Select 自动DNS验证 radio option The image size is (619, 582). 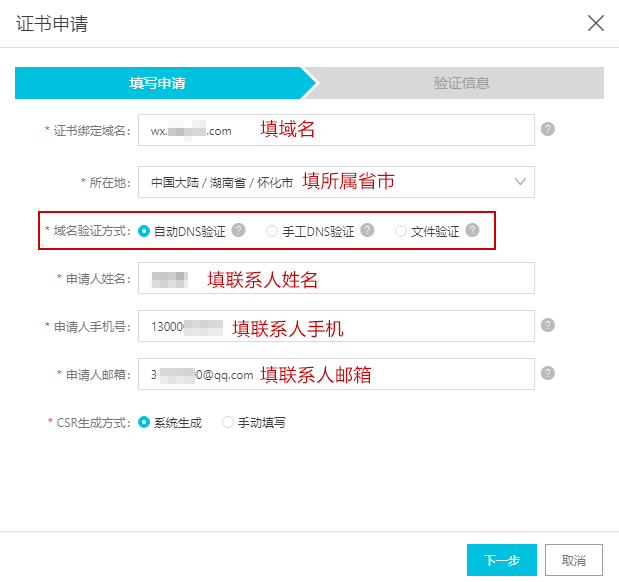[144, 231]
